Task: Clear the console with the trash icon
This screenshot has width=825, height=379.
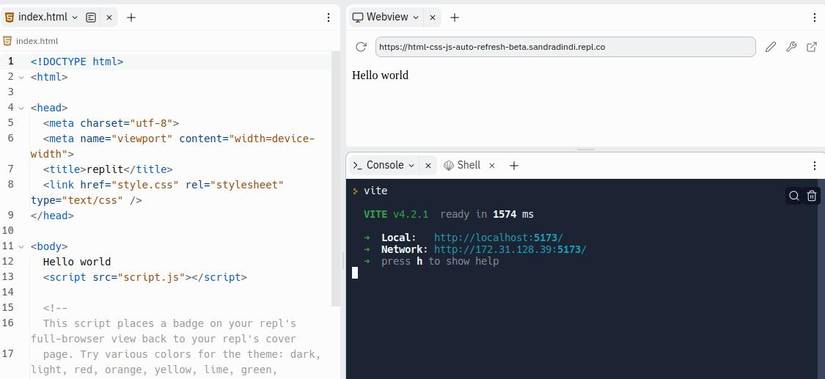Action: point(812,196)
